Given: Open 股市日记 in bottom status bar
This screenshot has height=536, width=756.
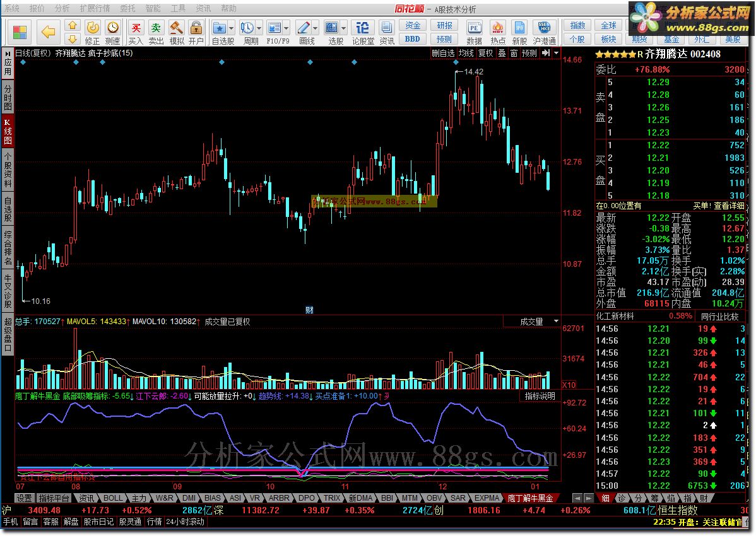Looking at the screenshot, I should pyautogui.click(x=99, y=521).
